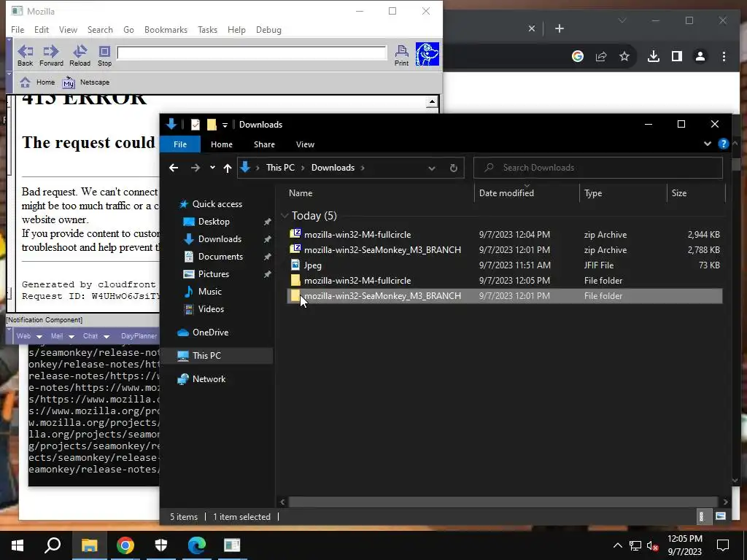This screenshot has height=560, width=747.
Task: Open Windows Start menu
Action: (x=18, y=545)
